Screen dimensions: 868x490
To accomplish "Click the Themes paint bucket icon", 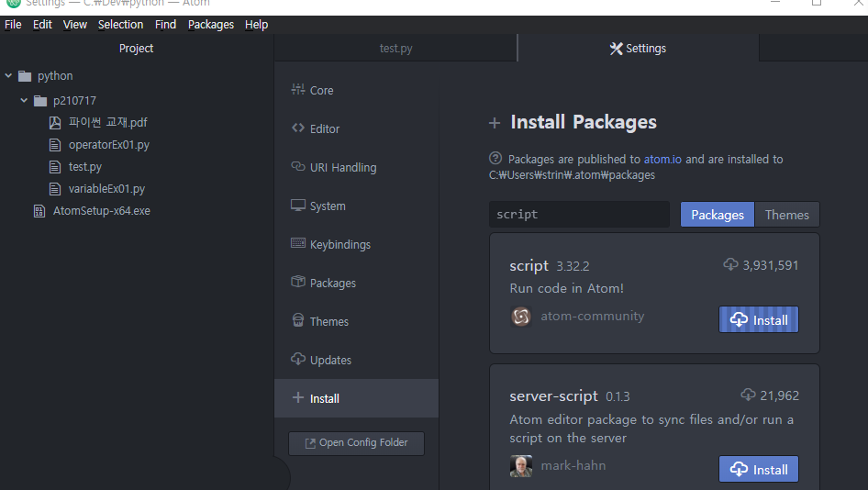I will pyautogui.click(x=298, y=320).
